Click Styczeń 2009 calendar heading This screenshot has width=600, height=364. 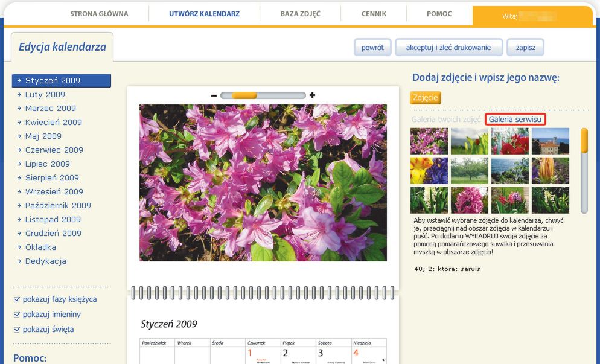(169, 324)
